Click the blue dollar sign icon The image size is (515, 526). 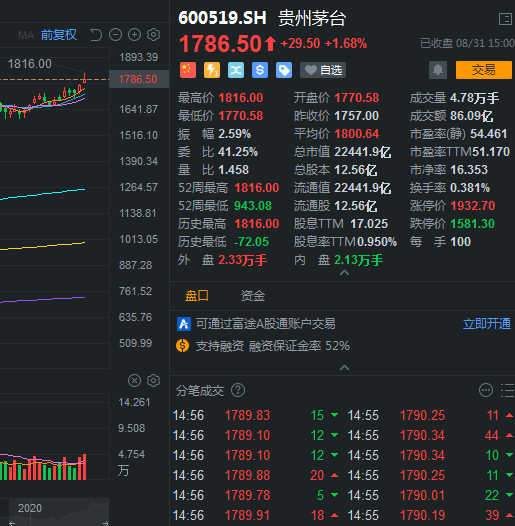point(260,70)
